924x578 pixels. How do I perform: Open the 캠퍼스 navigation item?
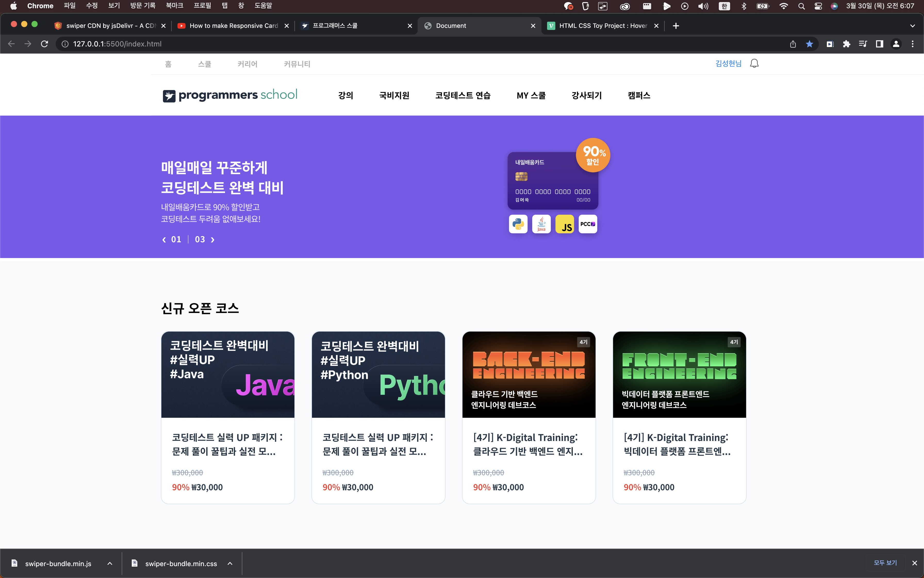(x=639, y=95)
